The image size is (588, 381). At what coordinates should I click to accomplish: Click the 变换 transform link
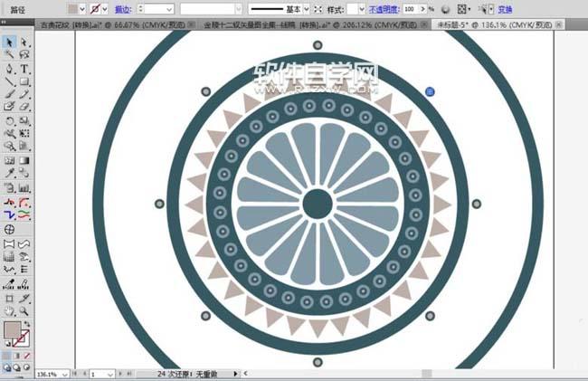coord(505,9)
